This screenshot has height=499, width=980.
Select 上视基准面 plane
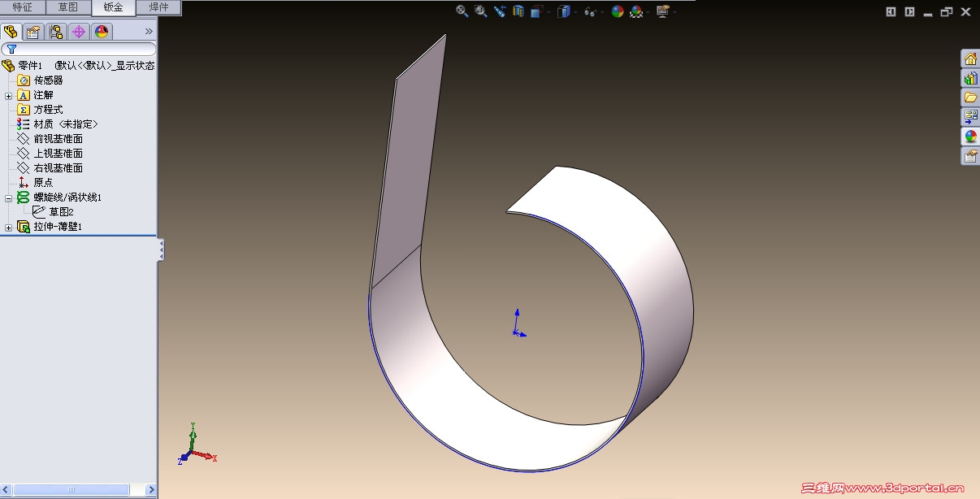[58, 154]
